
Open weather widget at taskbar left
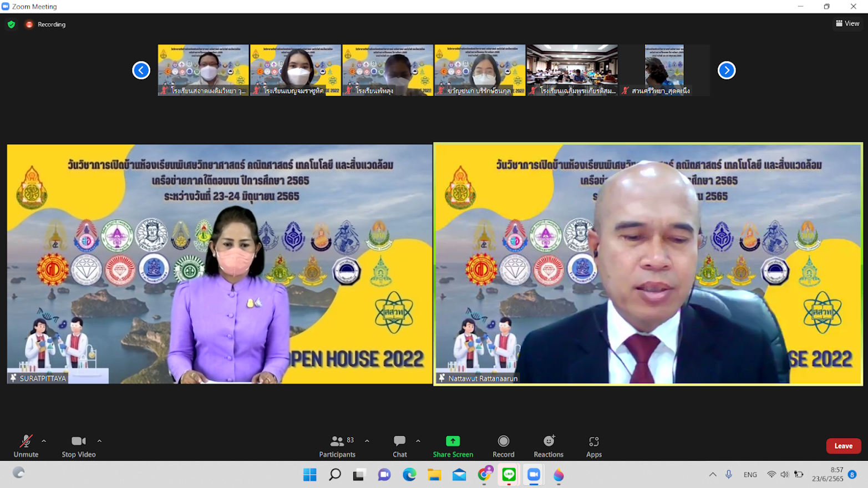pyautogui.click(x=18, y=472)
